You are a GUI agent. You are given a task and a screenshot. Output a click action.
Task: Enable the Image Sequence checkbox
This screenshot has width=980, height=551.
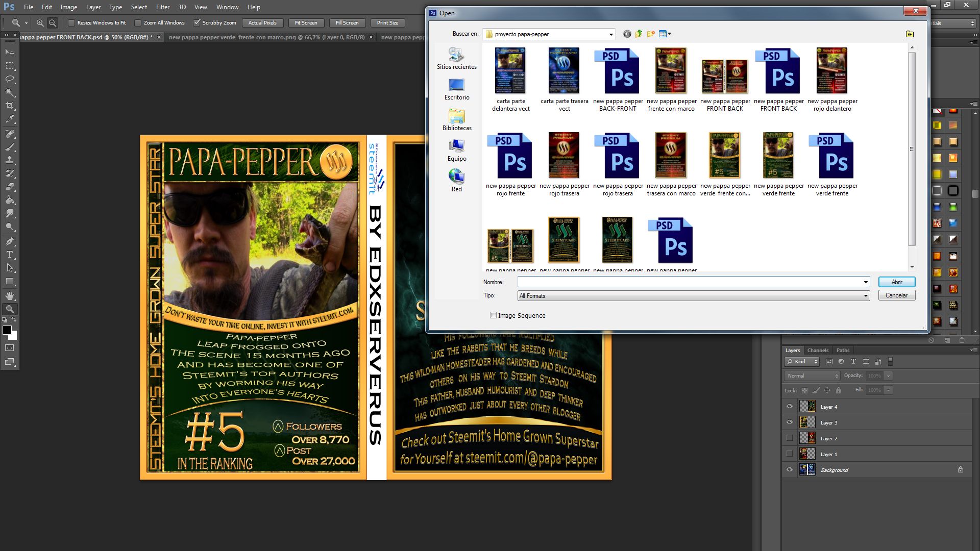tap(493, 315)
